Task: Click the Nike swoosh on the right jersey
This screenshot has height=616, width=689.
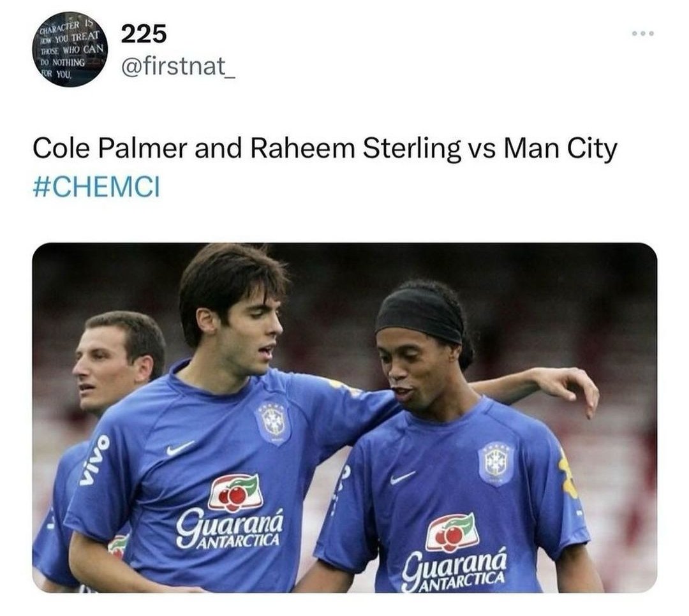Action: (x=403, y=477)
